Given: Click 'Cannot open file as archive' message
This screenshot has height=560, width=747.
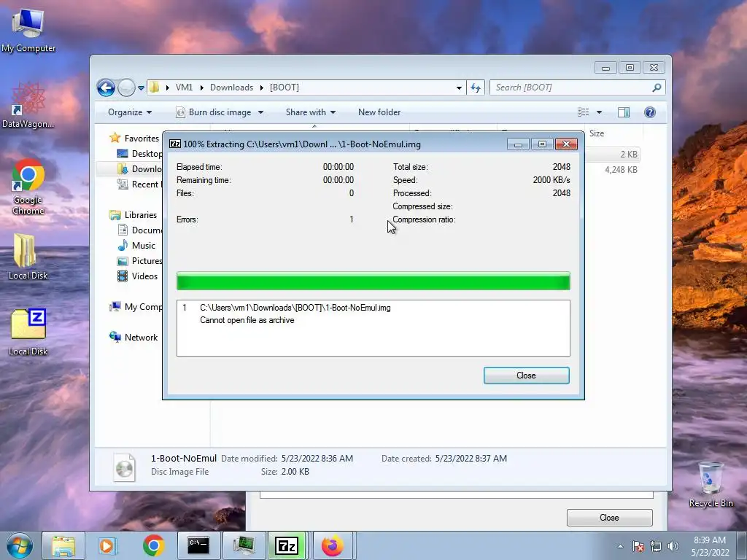Looking at the screenshot, I should (x=247, y=320).
